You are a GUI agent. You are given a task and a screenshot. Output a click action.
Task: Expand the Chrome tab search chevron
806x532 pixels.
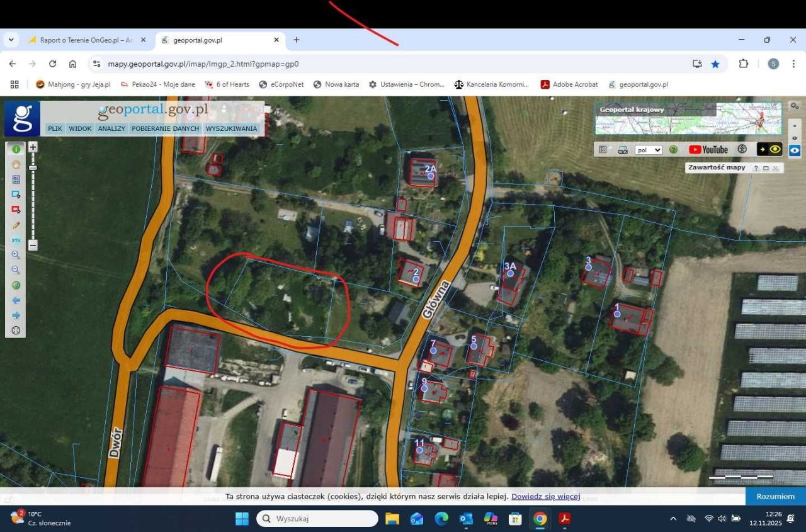[11, 40]
